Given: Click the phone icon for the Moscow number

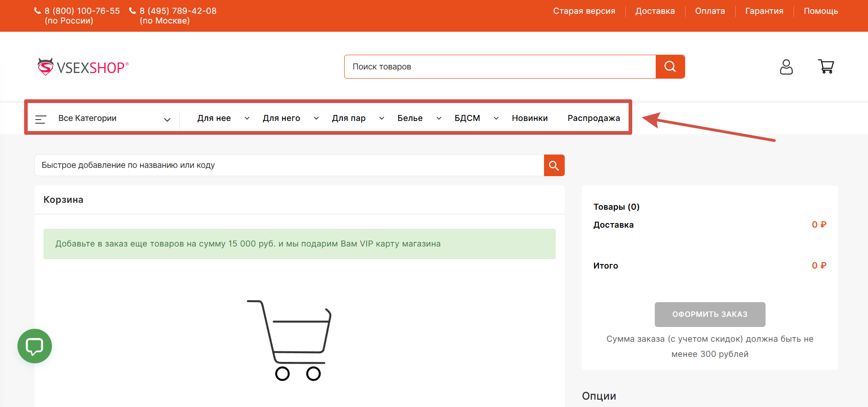Looking at the screenshot, I should click(x=132, y=11).
